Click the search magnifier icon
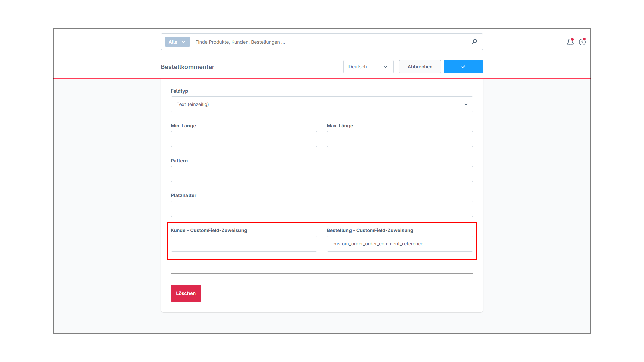Screen dimensions: 644x362 (474, 42)
